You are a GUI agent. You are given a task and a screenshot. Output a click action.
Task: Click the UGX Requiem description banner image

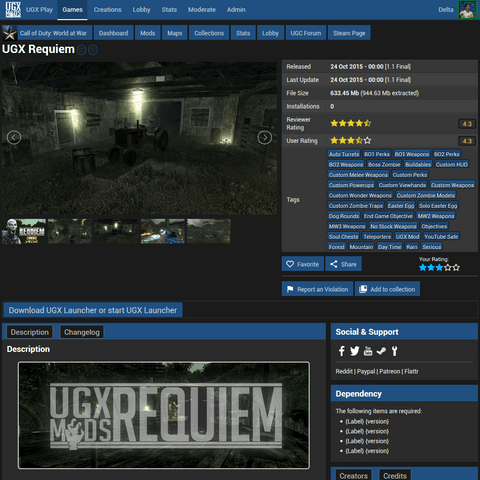(164, 415)
